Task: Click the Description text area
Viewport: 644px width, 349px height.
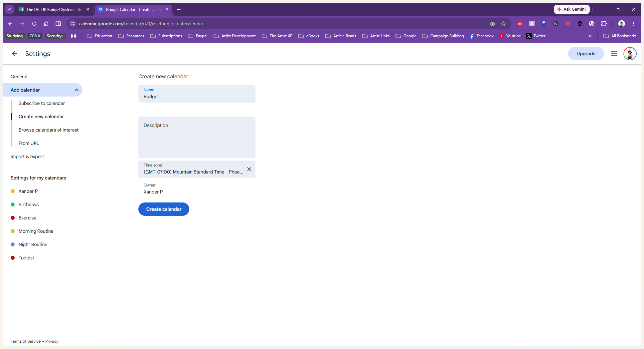Action: (197, 137)
